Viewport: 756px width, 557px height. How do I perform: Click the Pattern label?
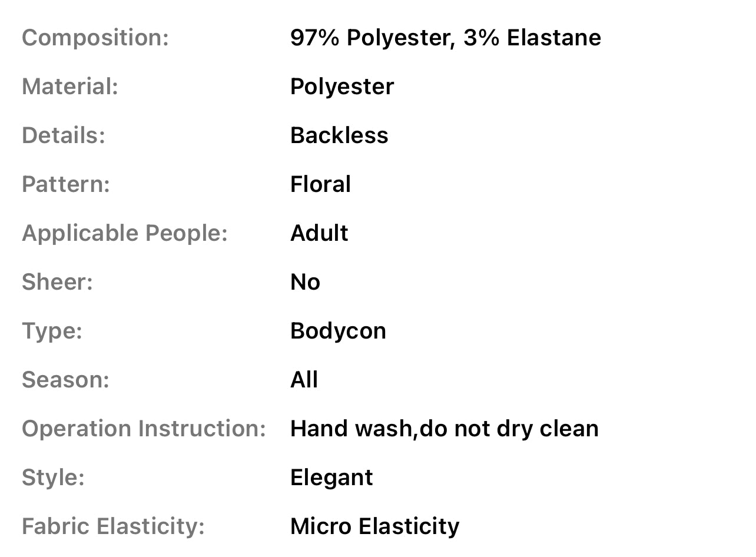click(x=66, y=184)
